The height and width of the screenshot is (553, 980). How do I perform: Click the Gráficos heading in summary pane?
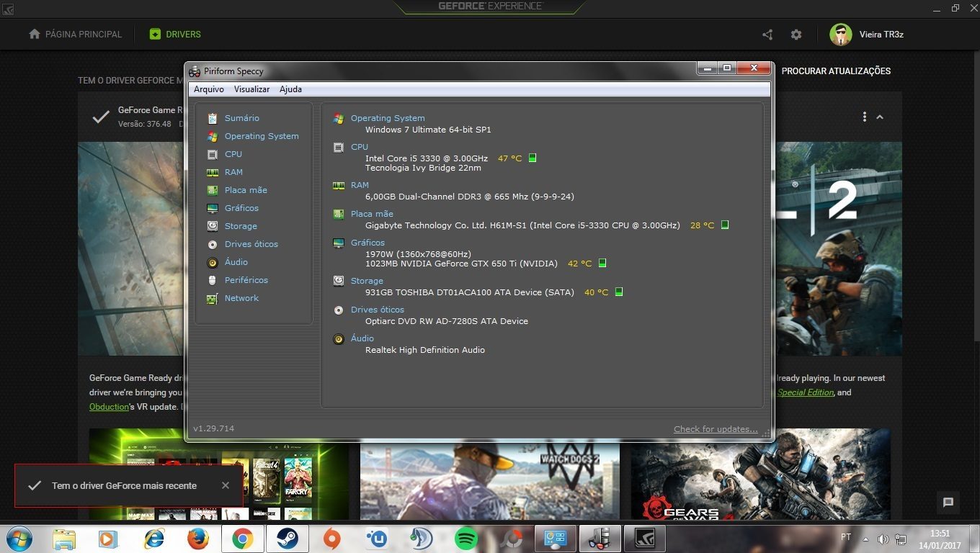tap(367, 243)
